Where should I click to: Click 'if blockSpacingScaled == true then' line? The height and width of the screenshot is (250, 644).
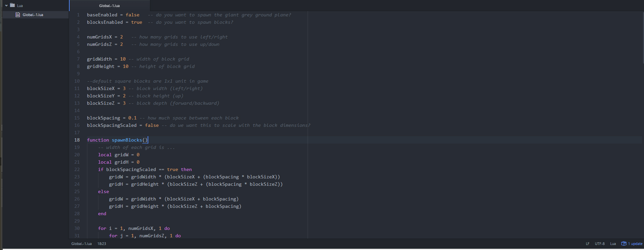click(x=145, y=169)
